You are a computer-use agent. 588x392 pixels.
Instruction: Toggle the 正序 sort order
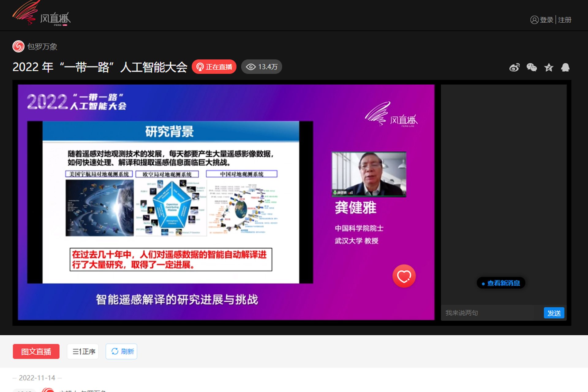(x=83, y=351)
